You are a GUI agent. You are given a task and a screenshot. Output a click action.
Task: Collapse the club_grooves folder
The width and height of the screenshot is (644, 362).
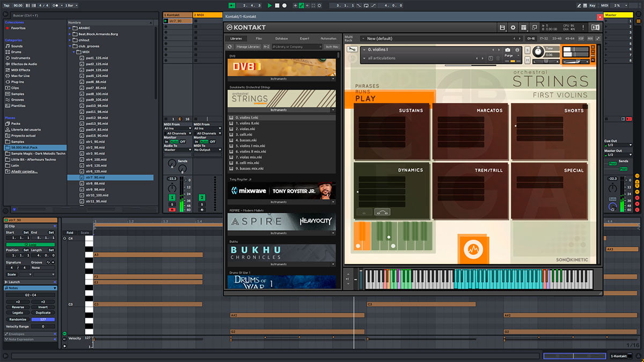[70, 46]
